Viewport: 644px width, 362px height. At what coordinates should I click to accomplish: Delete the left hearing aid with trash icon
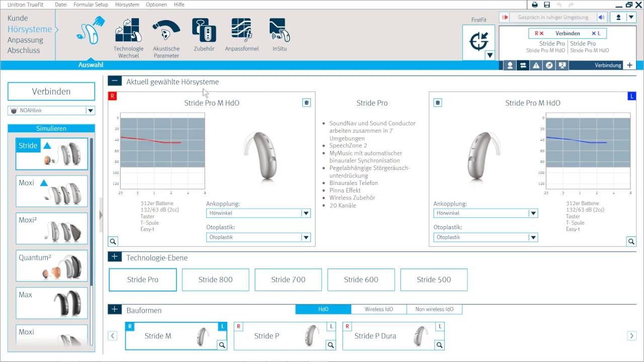[x=438, y=103]
